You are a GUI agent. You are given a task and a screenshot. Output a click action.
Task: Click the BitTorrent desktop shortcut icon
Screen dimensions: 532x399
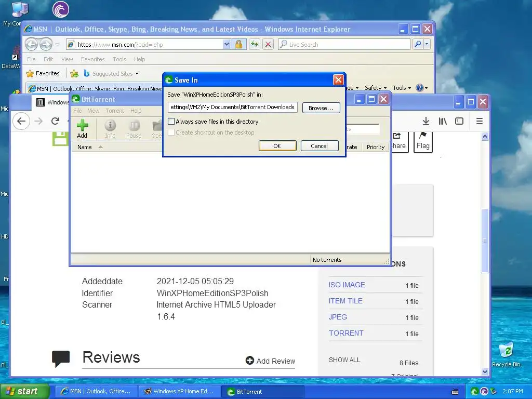tap(61, 9)
